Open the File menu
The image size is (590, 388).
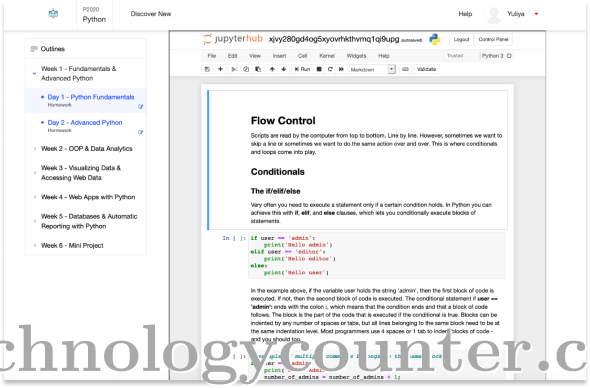click(212, 56)
